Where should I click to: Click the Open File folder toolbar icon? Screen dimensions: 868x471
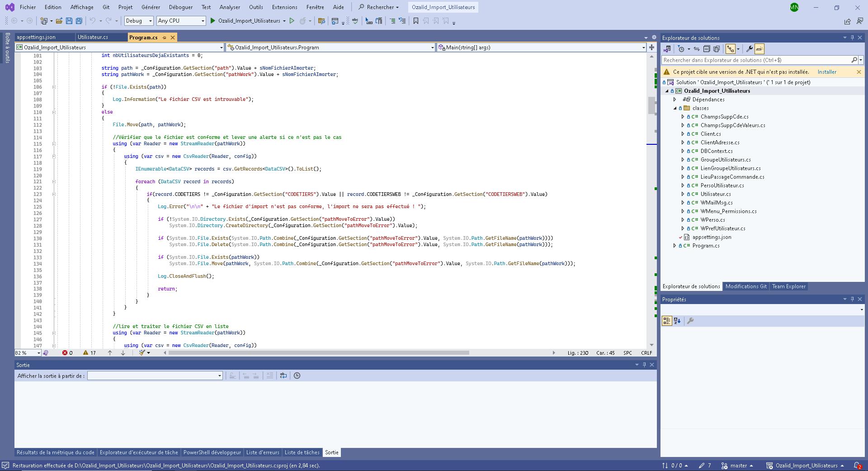pos(59,21)
